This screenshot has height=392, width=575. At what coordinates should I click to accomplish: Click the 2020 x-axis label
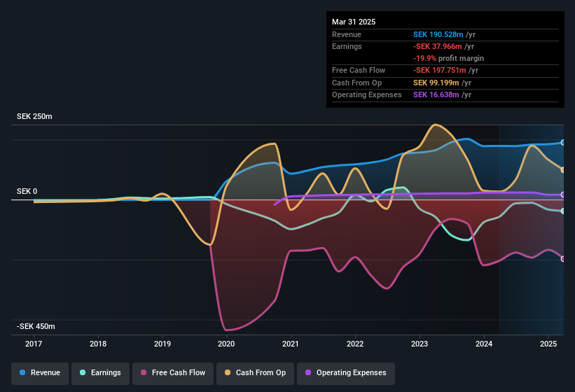pyautogui.click(x=226, y=344)
